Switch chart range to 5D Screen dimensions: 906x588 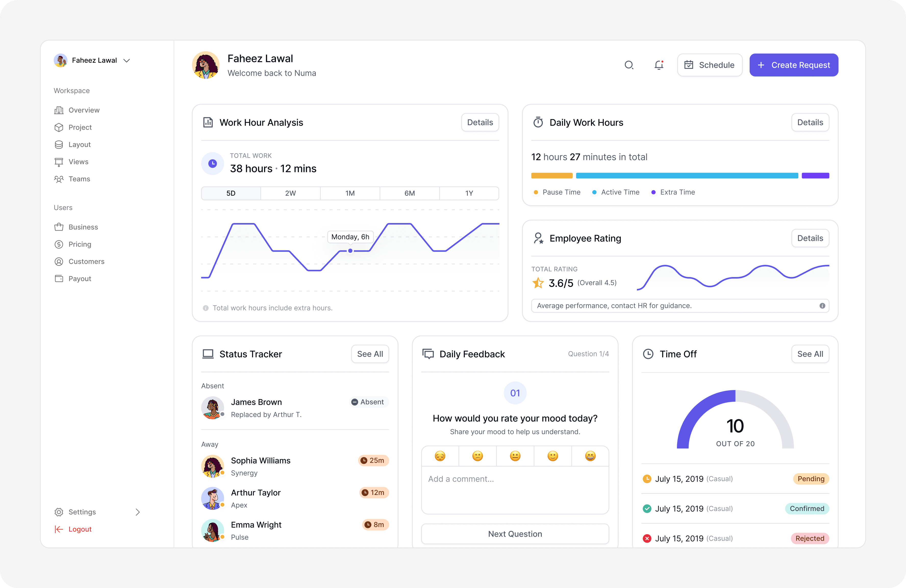click(231, 193)
